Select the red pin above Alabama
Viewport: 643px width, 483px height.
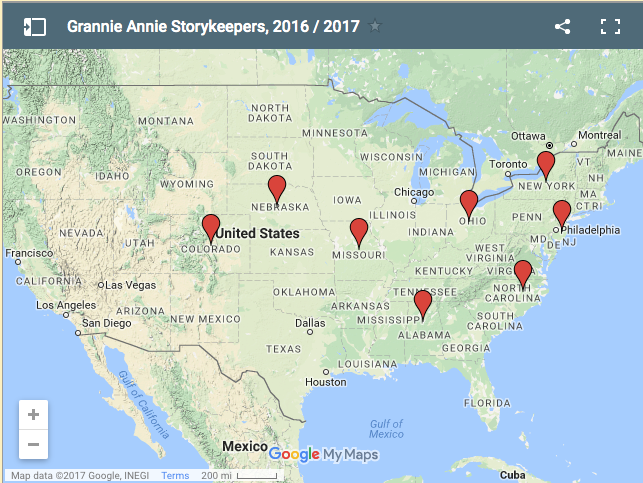(423, 304)
